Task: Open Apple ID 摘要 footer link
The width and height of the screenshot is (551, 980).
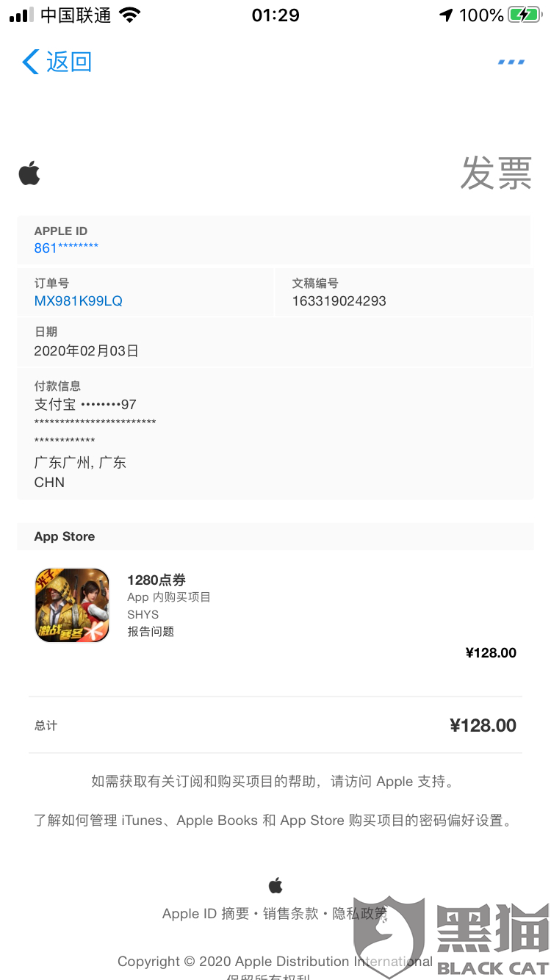Action: coord(206,914)
